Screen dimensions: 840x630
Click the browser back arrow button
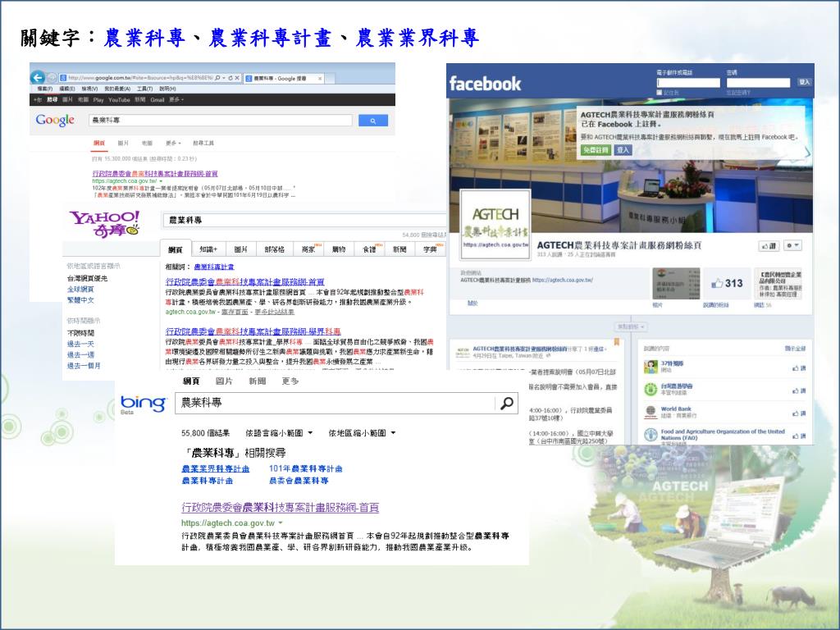pyautogui.click(x=38, y=78)
